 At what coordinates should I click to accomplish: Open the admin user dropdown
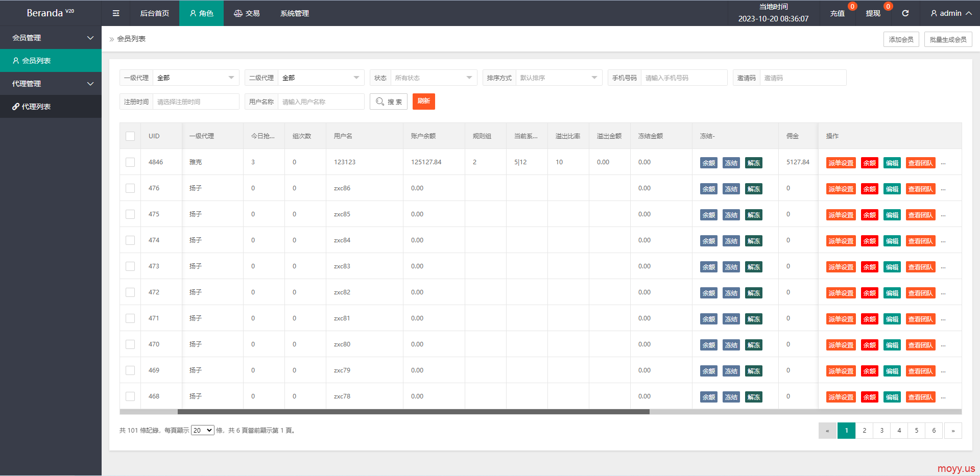click(x=951, y=13)
